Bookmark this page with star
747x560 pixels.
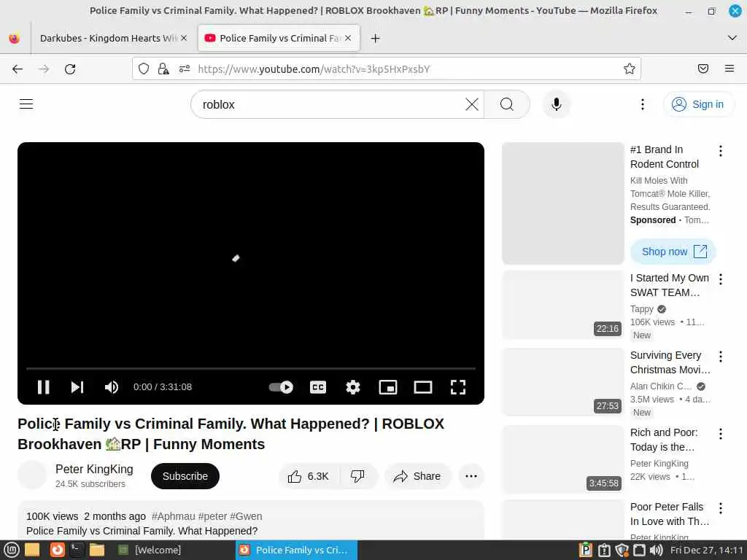pos(630,69)
